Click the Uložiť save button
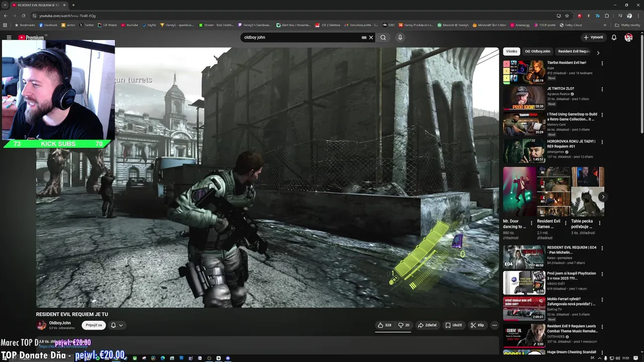 click(454, 325)
